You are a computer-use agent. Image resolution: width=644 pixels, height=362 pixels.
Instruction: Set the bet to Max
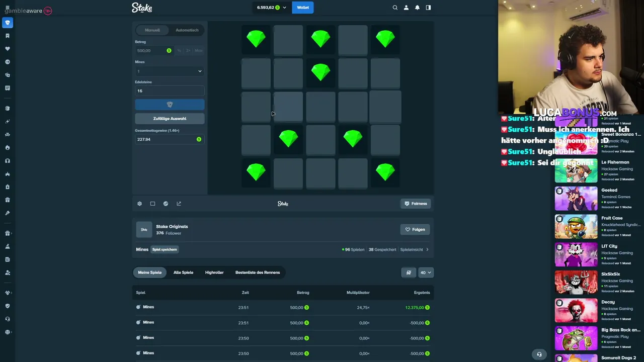tap(199, 51)
